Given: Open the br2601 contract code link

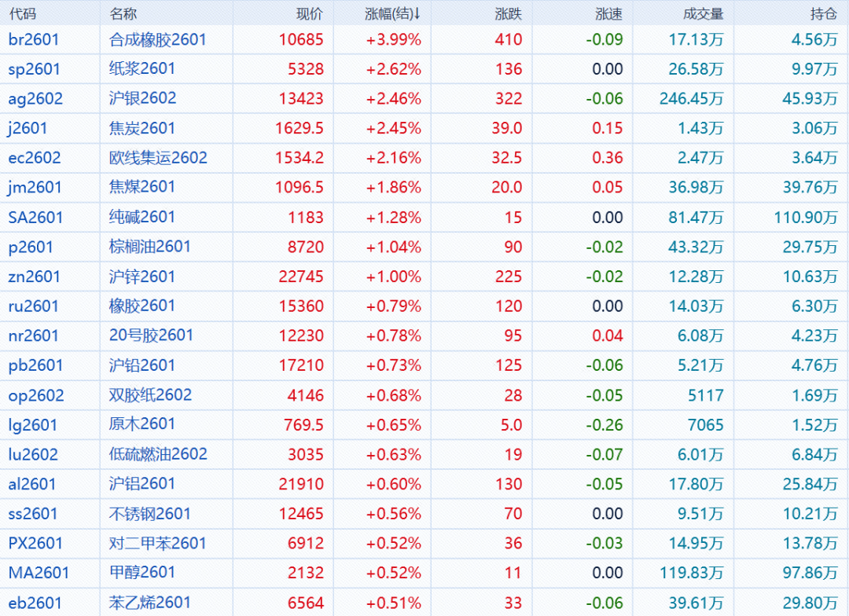Looking at the screenshot, I should [x=34, y=39].
